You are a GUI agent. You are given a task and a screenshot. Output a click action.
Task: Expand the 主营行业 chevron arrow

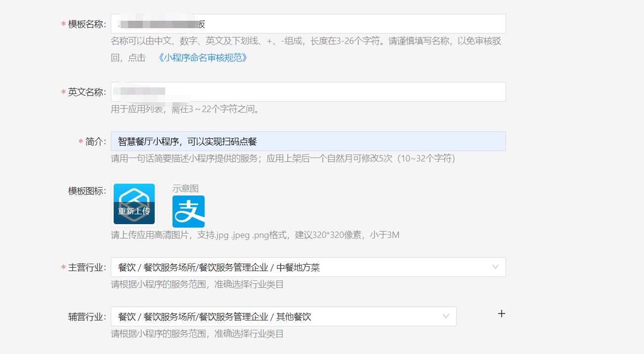click(x=495, y=267)
